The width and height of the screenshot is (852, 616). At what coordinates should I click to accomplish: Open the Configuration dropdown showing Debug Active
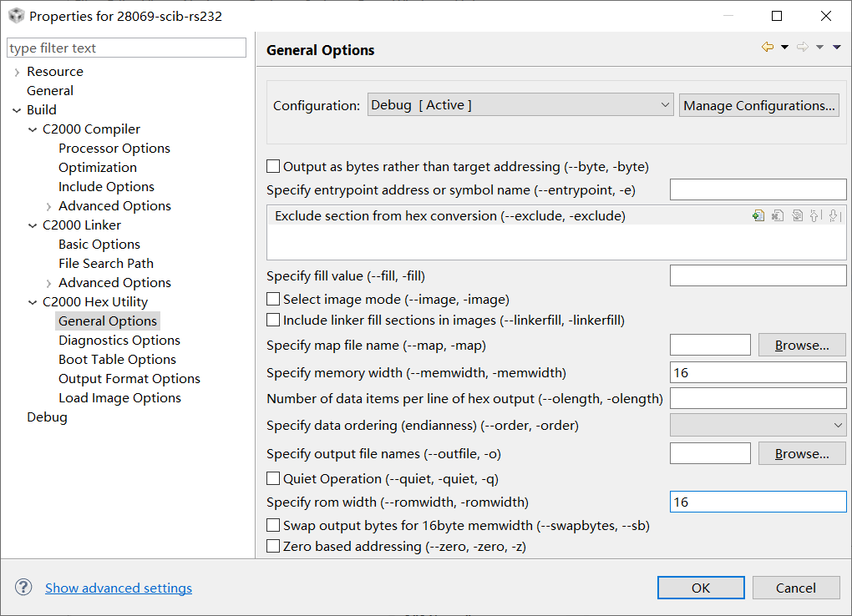click(x=520, y=104)
